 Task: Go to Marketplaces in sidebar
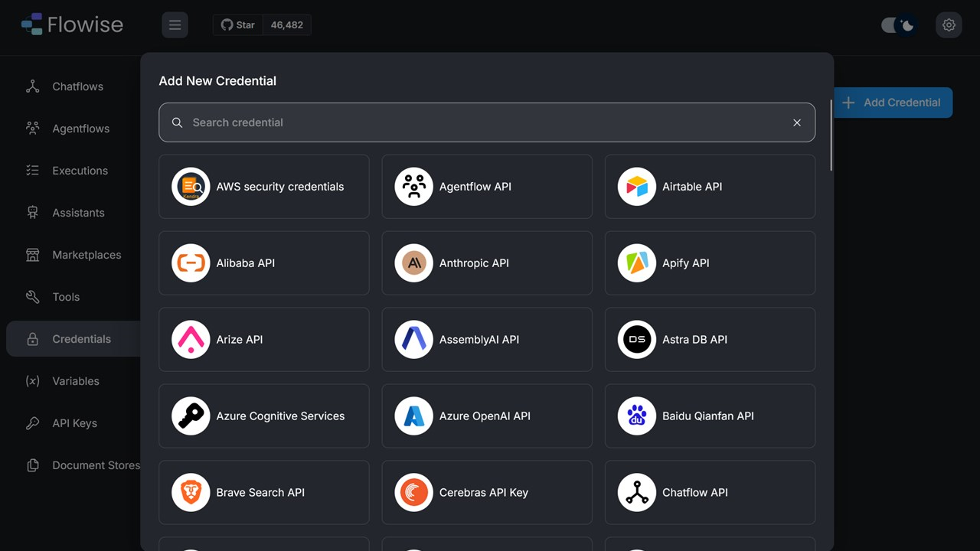pyautogui.click(x=86, y=255)
